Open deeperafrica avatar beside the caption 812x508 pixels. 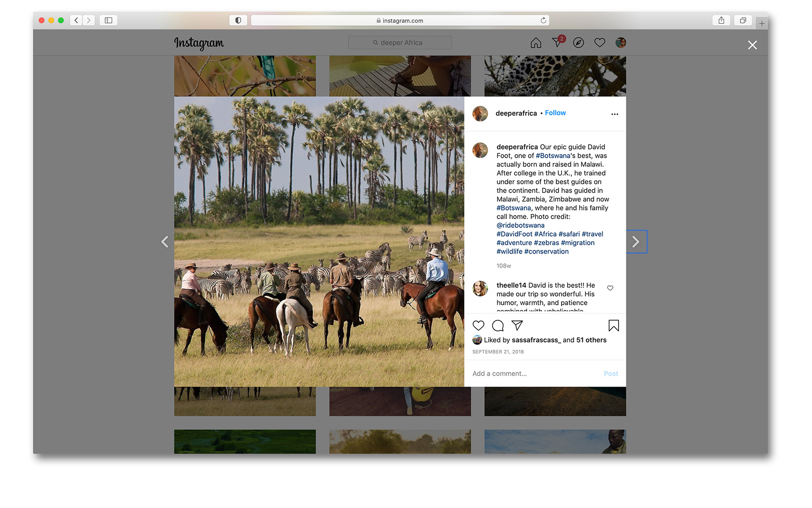(480, 150)
